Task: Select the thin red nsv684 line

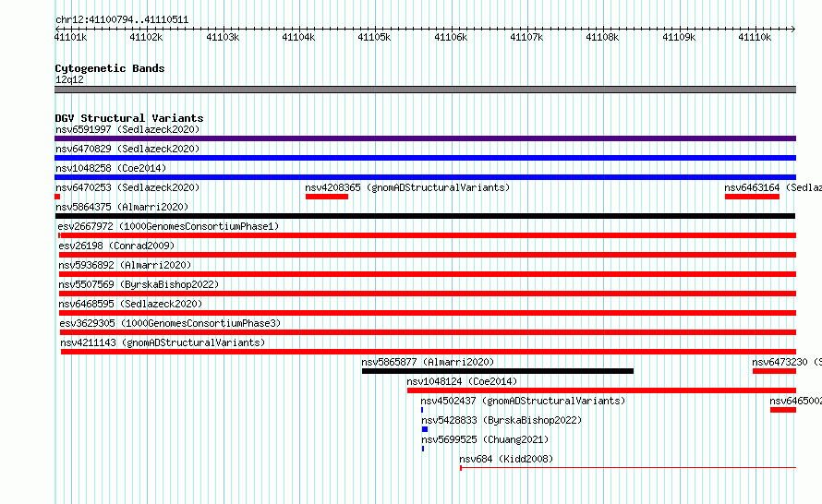Action: coord(628,467)
